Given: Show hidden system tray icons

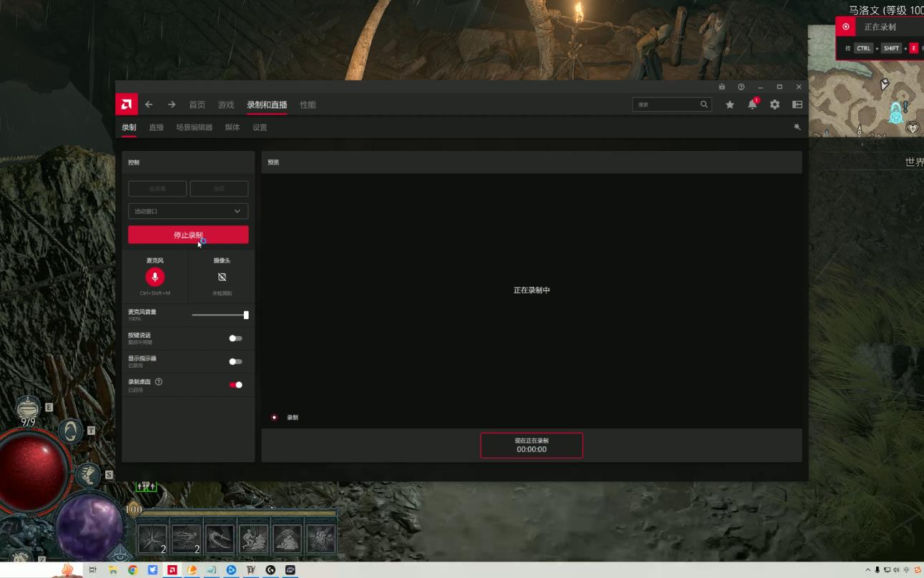Looking at the screenshot, I should pyautogui.click(x=869, y=570).
